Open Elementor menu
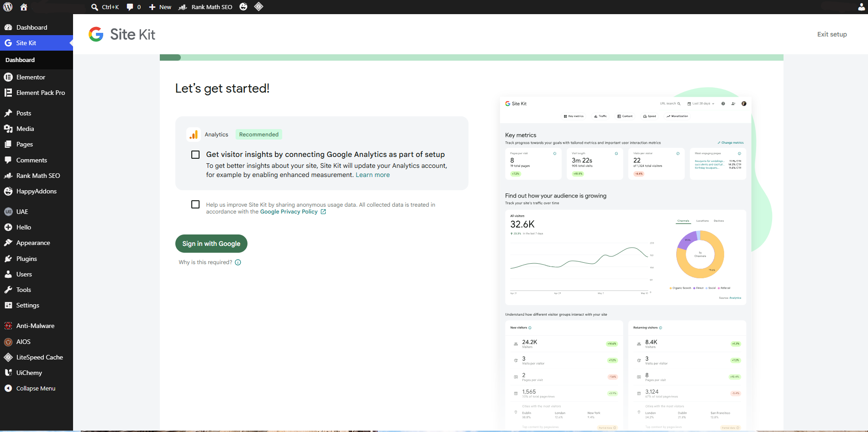The width and height of the screenshot is (868, 432). tap(37, 77)
